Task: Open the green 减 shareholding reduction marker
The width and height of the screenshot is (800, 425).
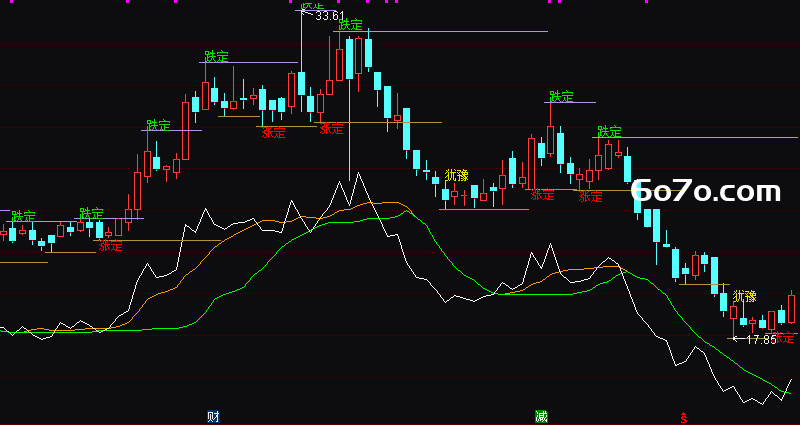Action: pyautogui.click(x=541, y=416)
